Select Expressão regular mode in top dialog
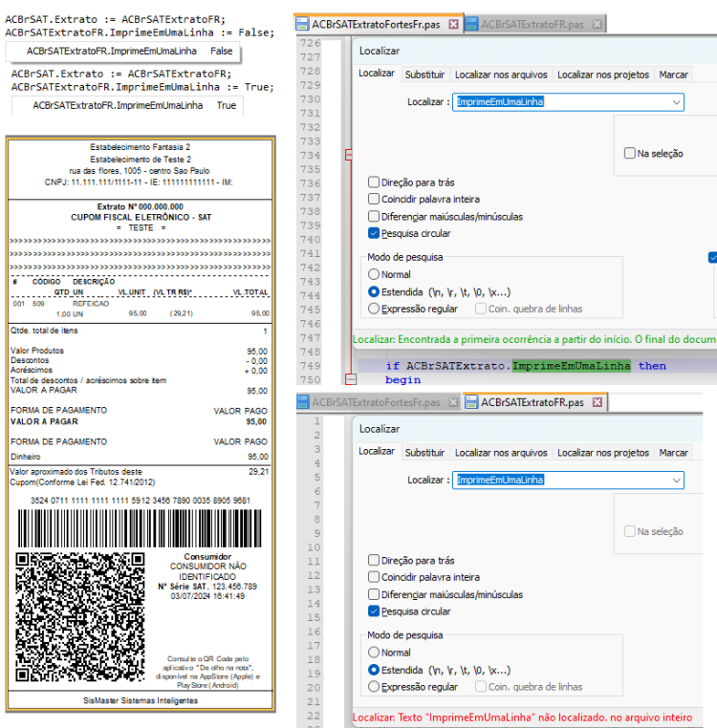 tap(374, 309)
